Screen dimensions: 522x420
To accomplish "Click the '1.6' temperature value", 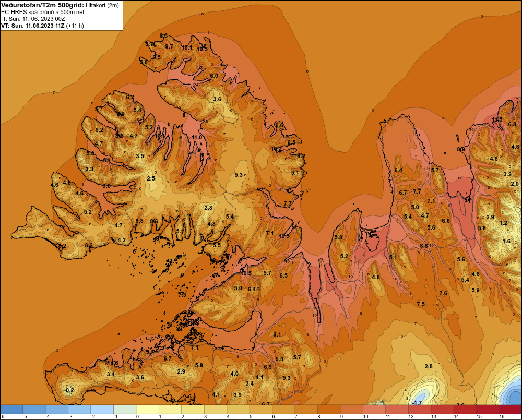I will [x=506, y=241].
